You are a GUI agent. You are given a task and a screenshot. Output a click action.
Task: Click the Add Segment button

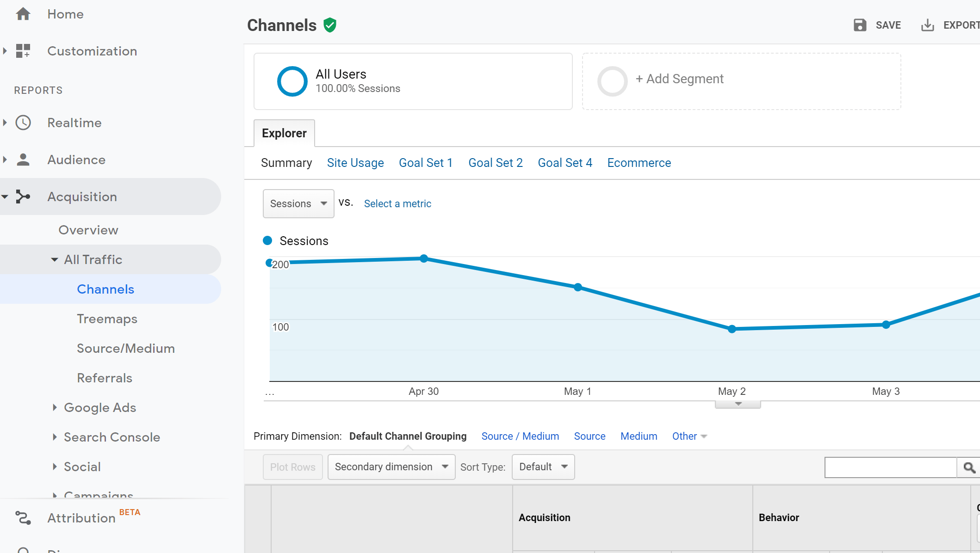pos(679,79)
